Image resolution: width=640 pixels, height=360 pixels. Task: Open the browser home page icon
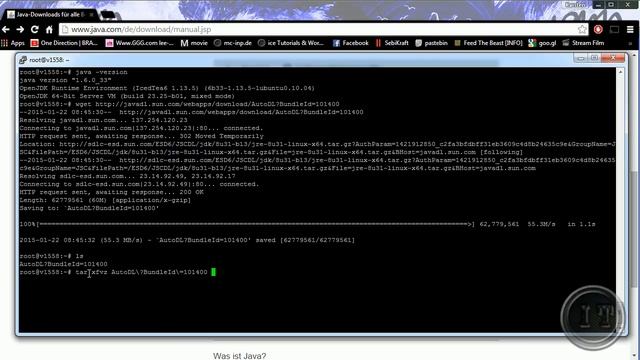[x=49, y=29]
